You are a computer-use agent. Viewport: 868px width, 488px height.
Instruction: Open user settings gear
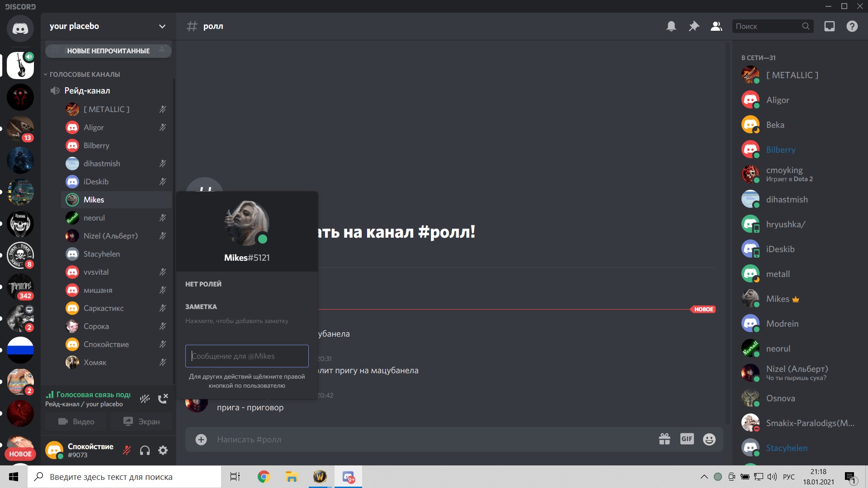coord(163,450)
